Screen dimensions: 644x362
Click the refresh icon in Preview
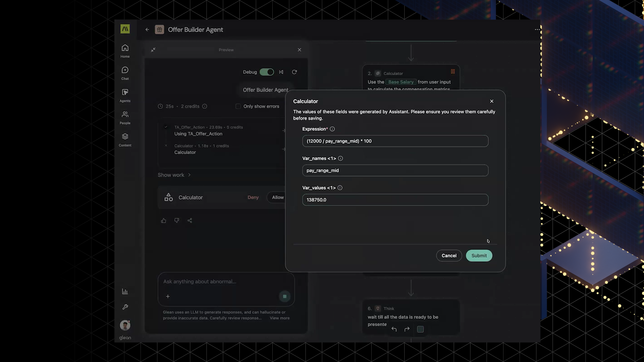[294, 72]
